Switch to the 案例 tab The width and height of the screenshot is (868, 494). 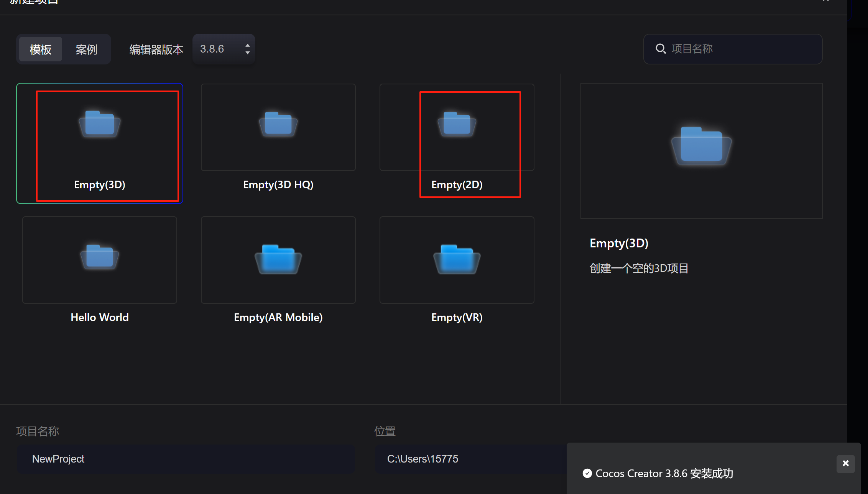[x=86, y=49]
